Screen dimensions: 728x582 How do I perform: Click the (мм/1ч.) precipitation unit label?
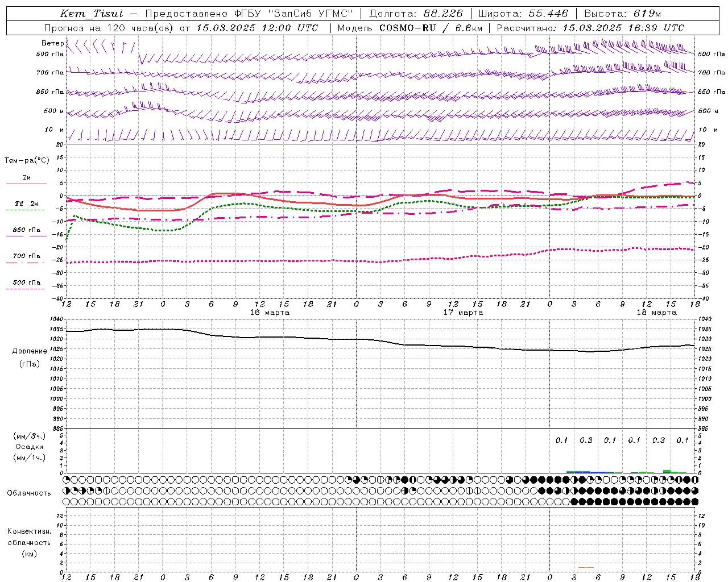[30, 458]
